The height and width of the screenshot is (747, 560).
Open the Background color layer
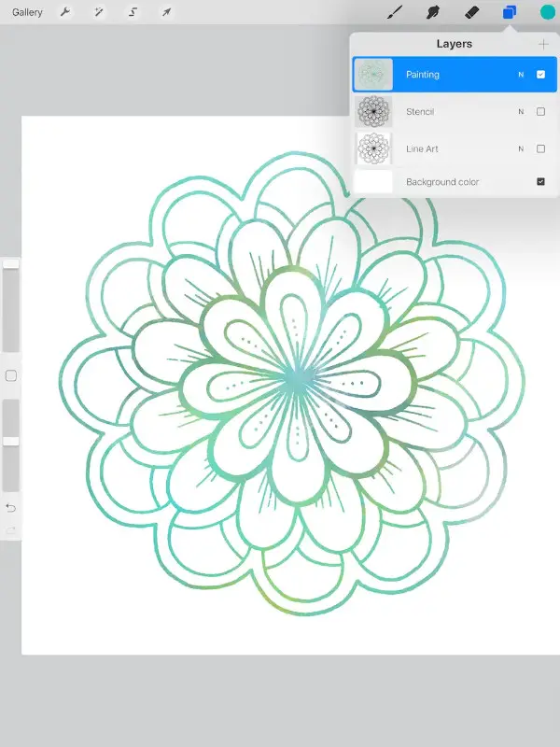point(455,181)
